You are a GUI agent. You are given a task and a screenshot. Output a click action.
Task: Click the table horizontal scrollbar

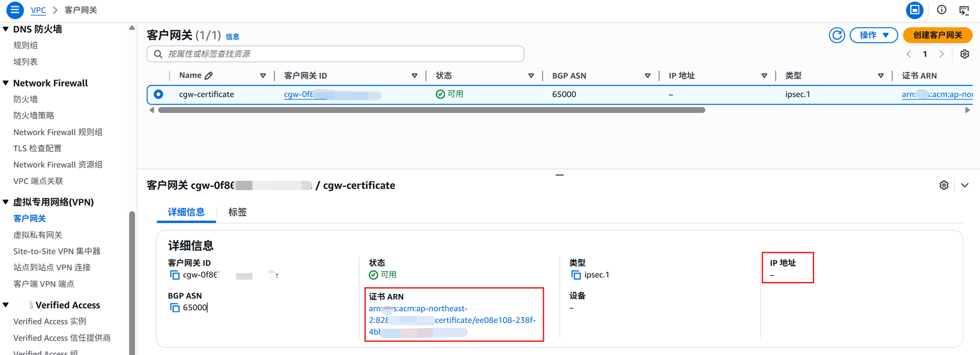tap(431, 110)
